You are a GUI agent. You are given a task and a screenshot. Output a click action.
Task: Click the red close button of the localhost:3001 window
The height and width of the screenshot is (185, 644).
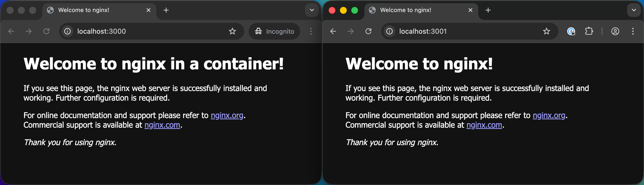[x=332, y=10]
